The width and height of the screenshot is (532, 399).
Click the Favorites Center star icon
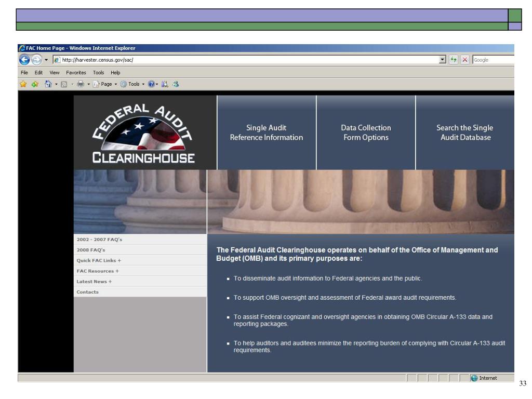23,84
